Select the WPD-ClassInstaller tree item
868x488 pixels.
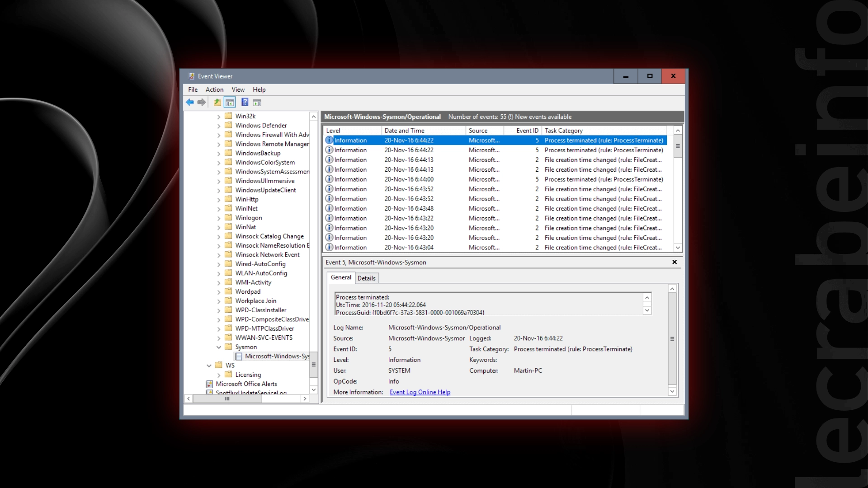261,310
